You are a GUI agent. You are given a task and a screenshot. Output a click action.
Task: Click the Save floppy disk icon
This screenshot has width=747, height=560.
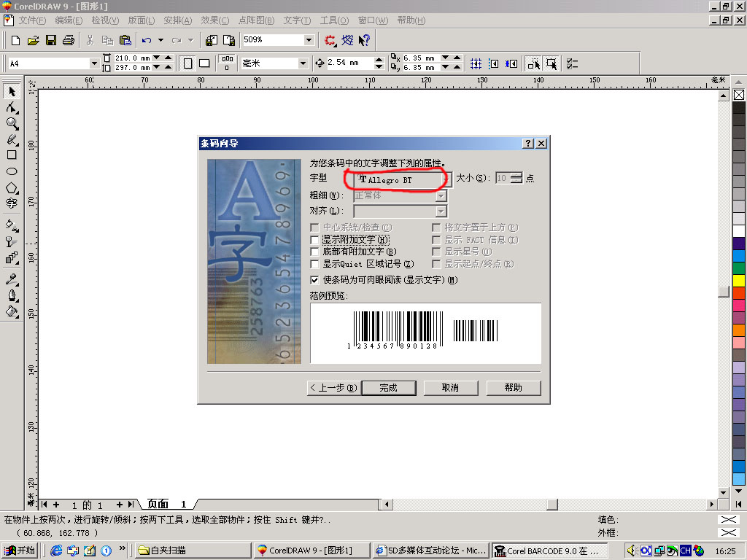tap(51, 41)
